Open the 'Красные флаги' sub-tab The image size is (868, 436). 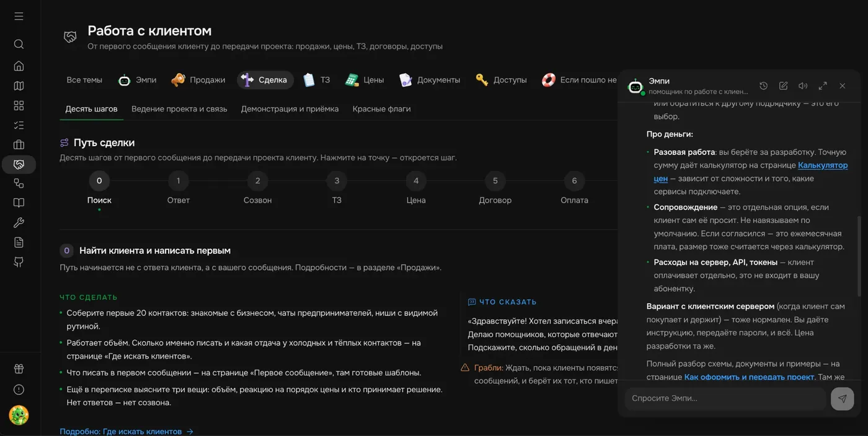[x=382, y=109]
